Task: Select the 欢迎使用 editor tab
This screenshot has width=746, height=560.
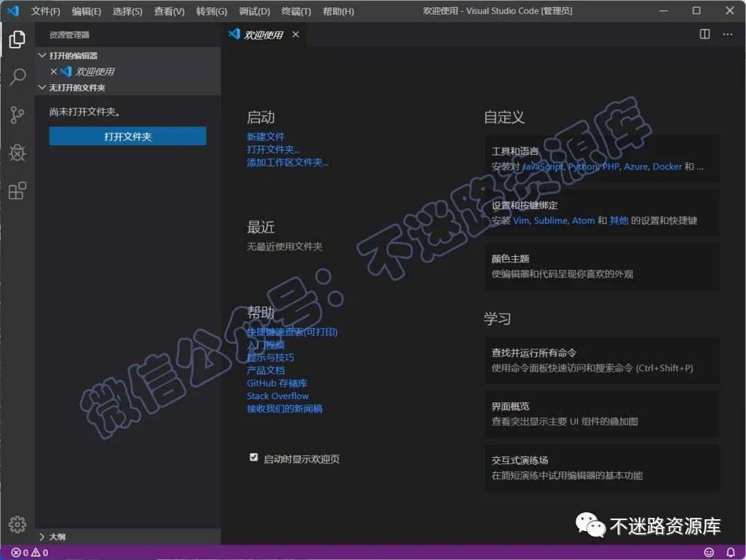Action: click(x=263, y=35)
